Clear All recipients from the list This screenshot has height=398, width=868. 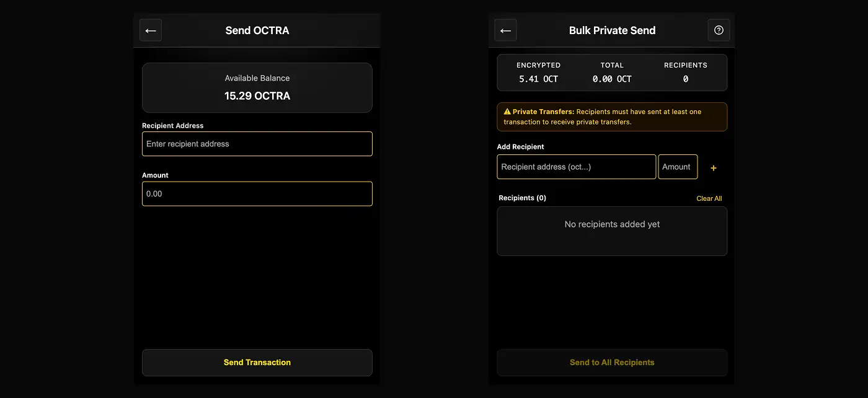coord(709,198)
